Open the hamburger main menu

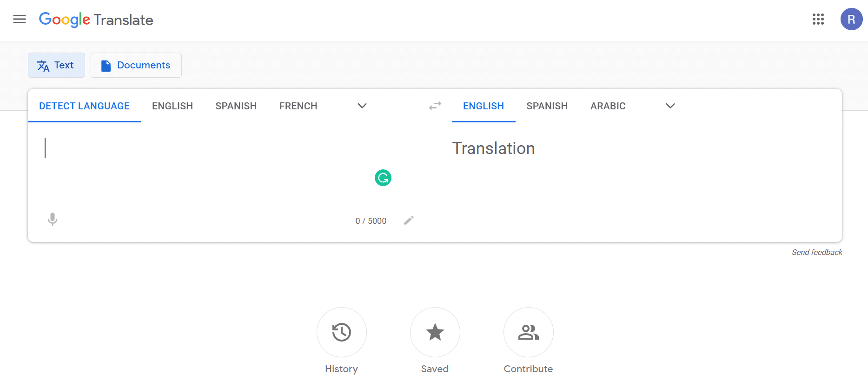point(20,19)
